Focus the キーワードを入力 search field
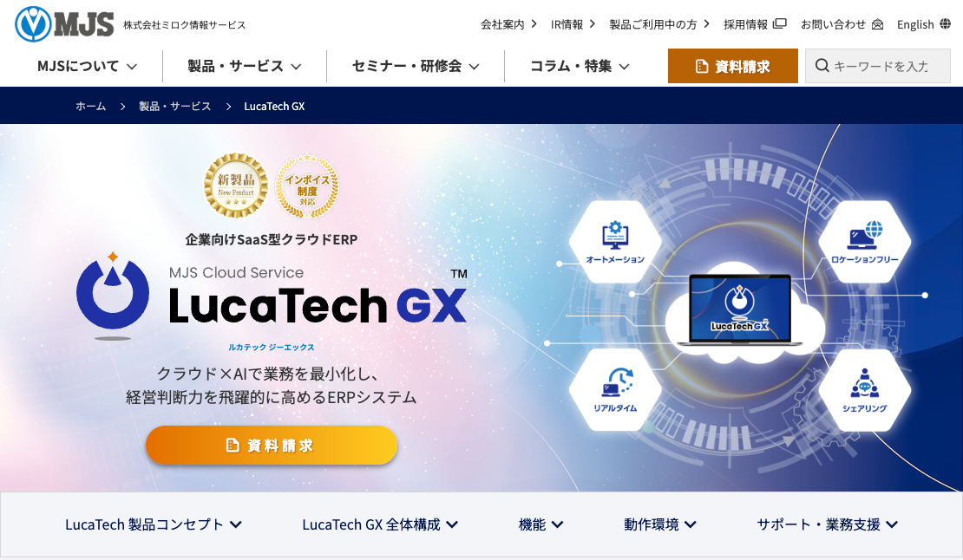 [x=878, y=66]
